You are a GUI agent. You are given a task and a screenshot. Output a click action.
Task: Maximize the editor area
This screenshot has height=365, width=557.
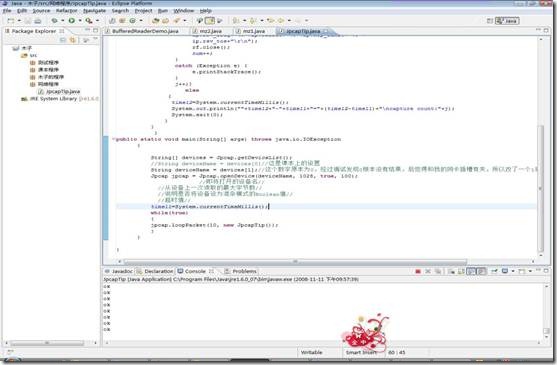pos(546,31)
